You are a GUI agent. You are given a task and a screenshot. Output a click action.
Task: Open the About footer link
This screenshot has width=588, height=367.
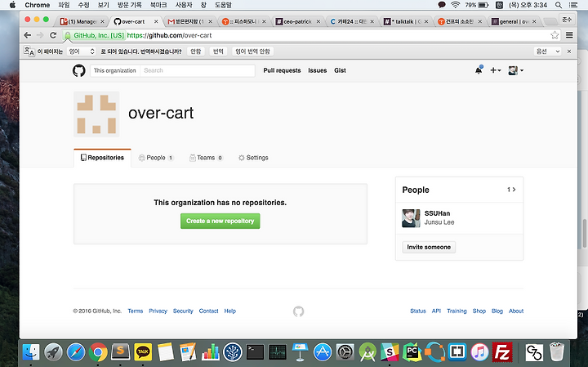(x=516, y=311)
